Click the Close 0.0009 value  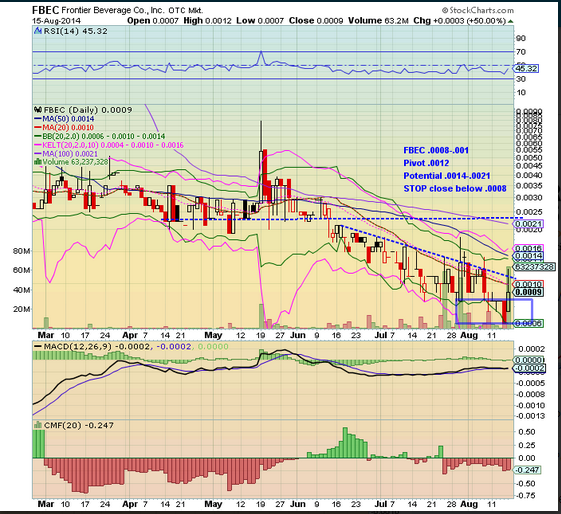[x=316, y=21]
